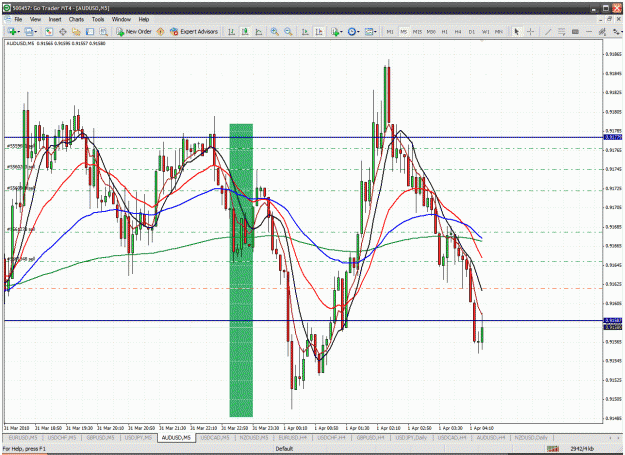Open the Charts menu
Viewport: 625px width, 455px height.
[x=76, y=19]
